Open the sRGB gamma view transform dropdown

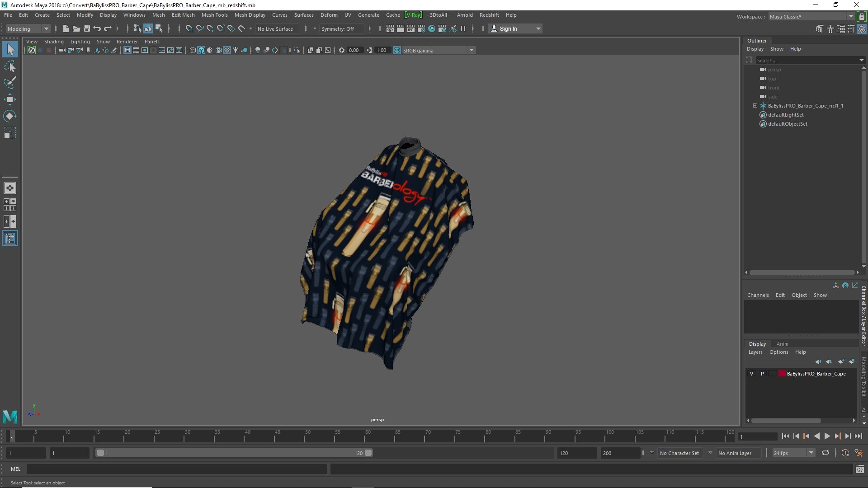438,50
